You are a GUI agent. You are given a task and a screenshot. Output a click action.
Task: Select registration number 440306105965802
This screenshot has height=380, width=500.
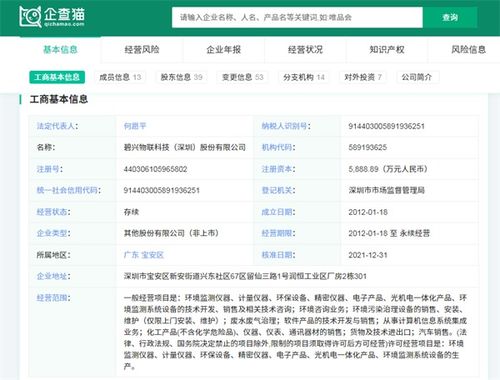pos(155,169)
